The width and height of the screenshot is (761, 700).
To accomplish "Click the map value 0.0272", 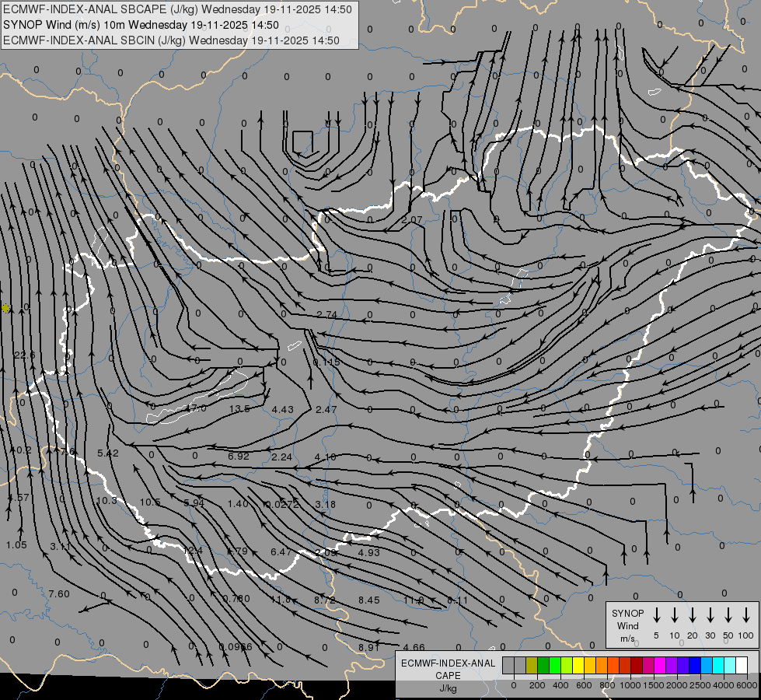I will click(281, 505).
